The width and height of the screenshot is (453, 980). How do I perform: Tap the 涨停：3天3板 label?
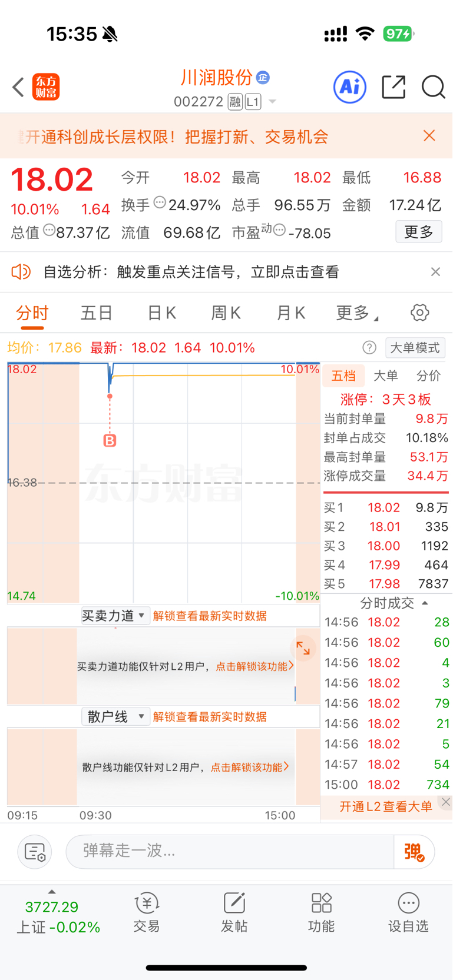tap(386, 400)
